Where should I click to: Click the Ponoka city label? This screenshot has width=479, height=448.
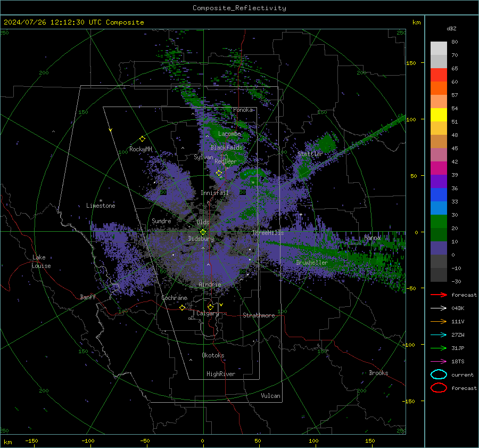[243, 110]
